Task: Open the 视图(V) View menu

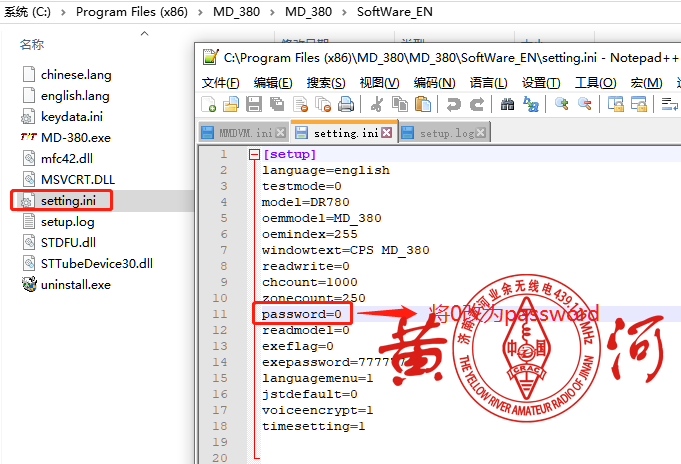Action: (x=379, y=83)
